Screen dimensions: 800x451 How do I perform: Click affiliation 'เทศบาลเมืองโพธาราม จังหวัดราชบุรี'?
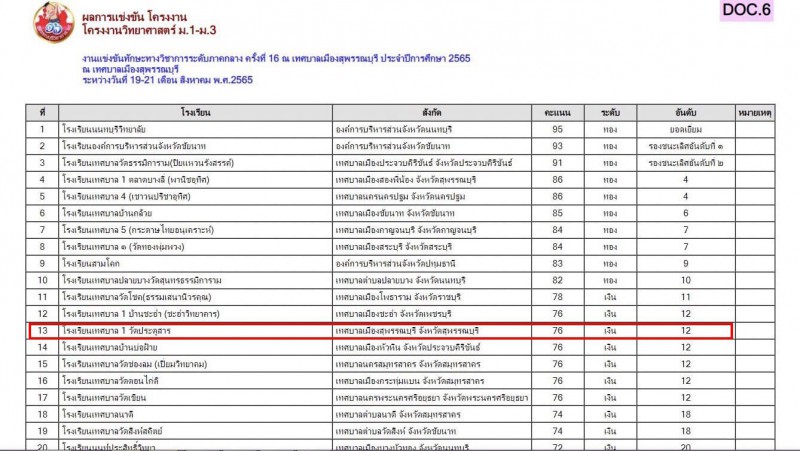398,297
